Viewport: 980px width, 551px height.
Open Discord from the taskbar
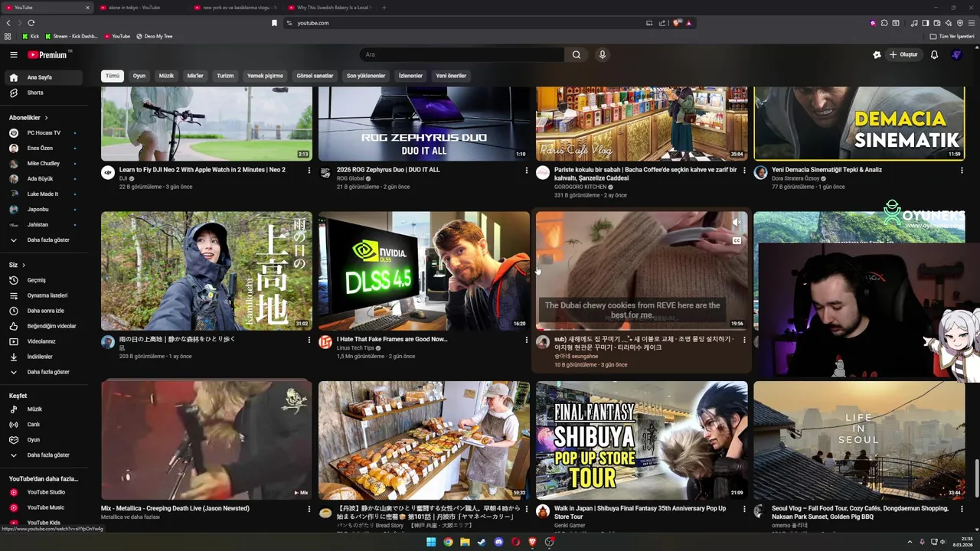(x=498, y=542)
